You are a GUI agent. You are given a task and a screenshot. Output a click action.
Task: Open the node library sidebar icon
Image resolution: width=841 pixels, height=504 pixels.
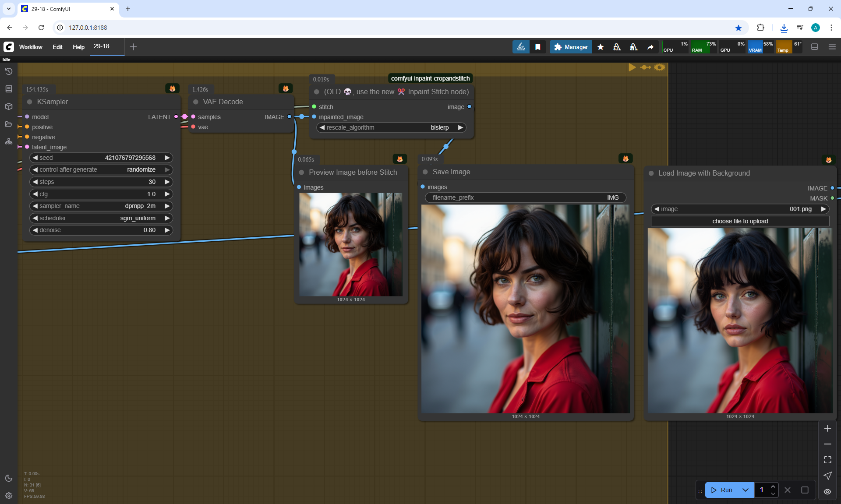coord(8,89)
